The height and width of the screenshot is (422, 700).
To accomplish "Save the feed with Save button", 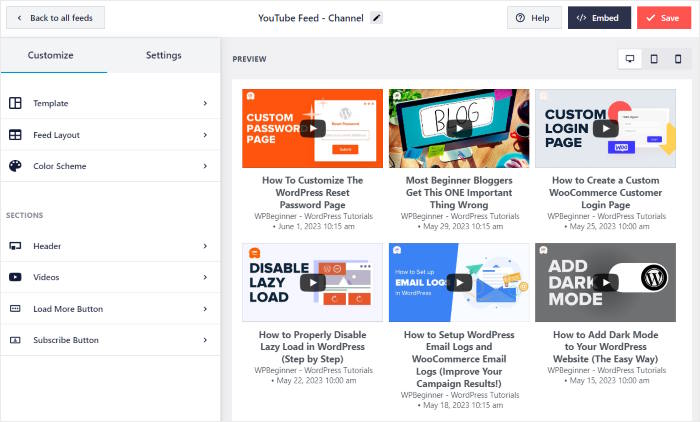I will coord(664,18).
